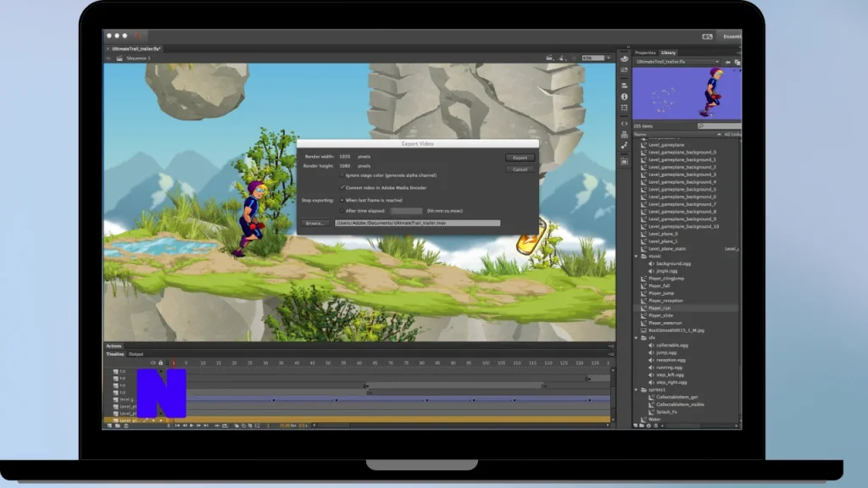Image resolution: width=868 pixels, height=488 pixels.
Task: Click the Center Stage icon
Action: [574, 58]
